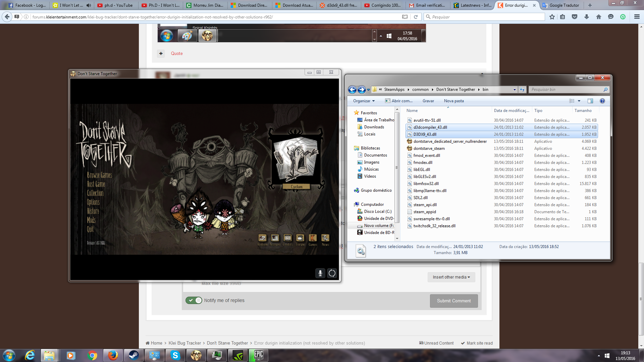
Task: Mute the I Won't Let tab audio
Action: coord(89,5)
